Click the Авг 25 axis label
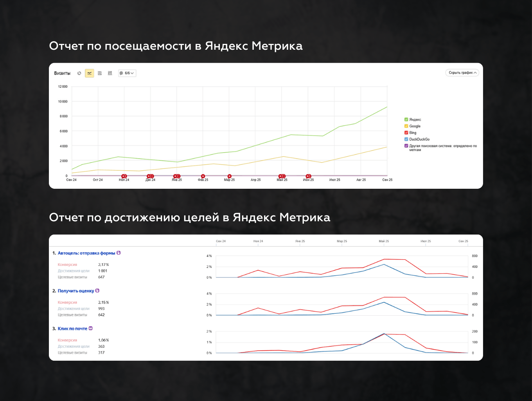This screenshot has width=532, height=401. 361,180
